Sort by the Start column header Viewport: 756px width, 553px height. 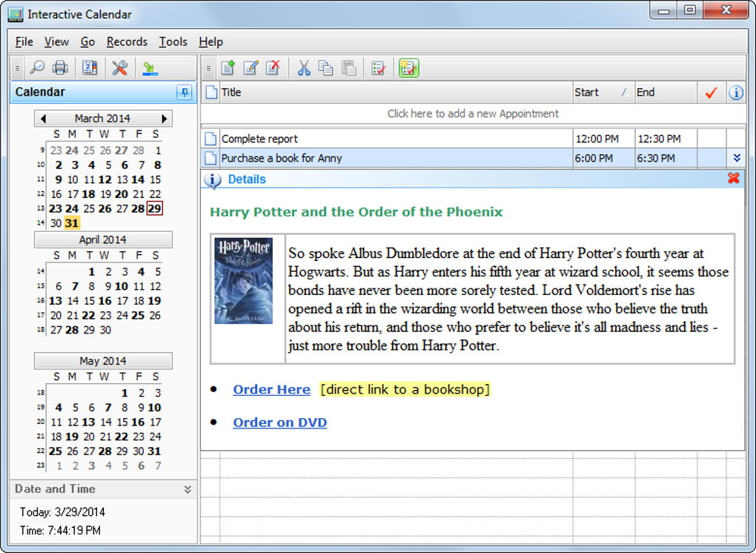(603, 92)
